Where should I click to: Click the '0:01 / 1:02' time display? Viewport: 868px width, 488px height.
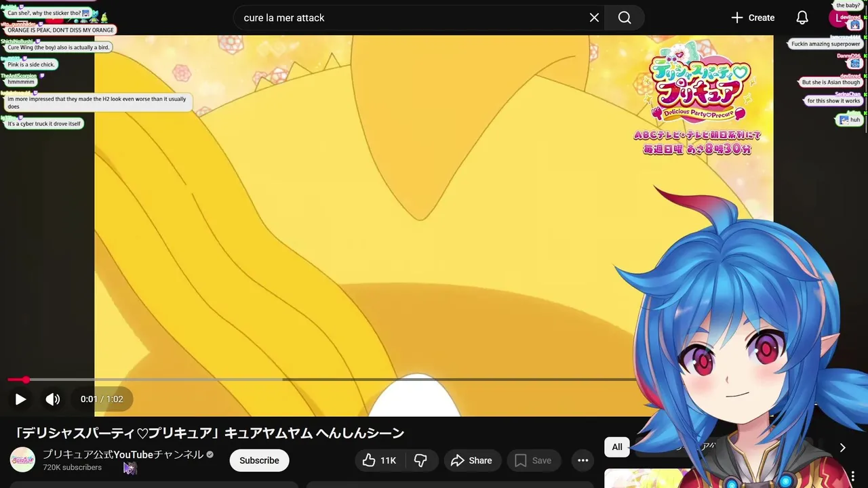click(x=102, y=399)
